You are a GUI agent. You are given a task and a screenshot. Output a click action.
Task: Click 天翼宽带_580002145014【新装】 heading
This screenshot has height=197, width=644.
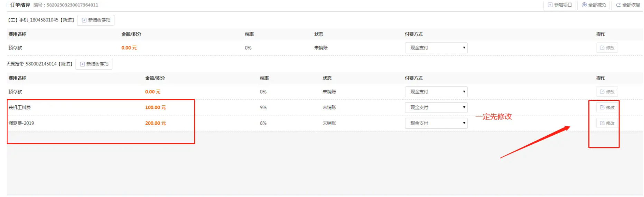tap(39, 64)
